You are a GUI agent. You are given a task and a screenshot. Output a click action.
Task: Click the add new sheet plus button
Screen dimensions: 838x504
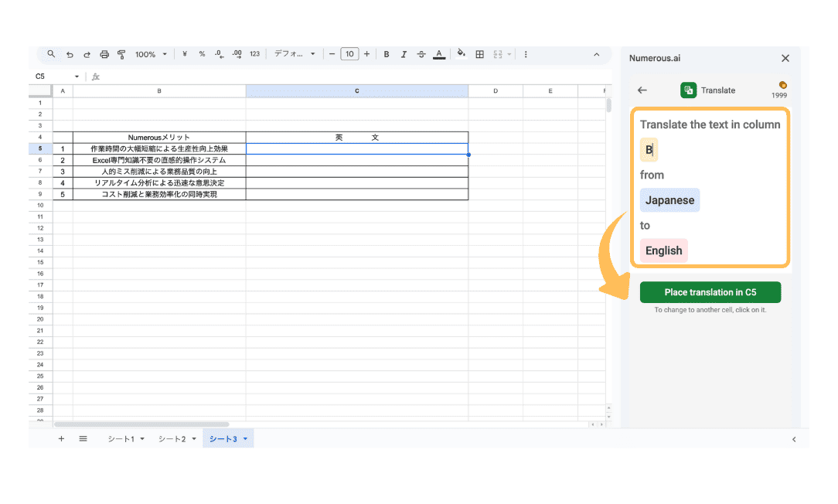(61, 439)
